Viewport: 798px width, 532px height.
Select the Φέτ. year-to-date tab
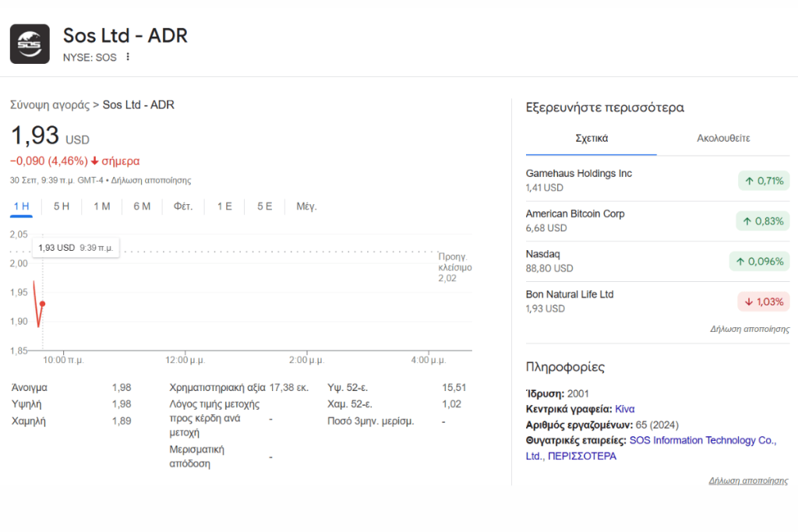click(183, 206)
